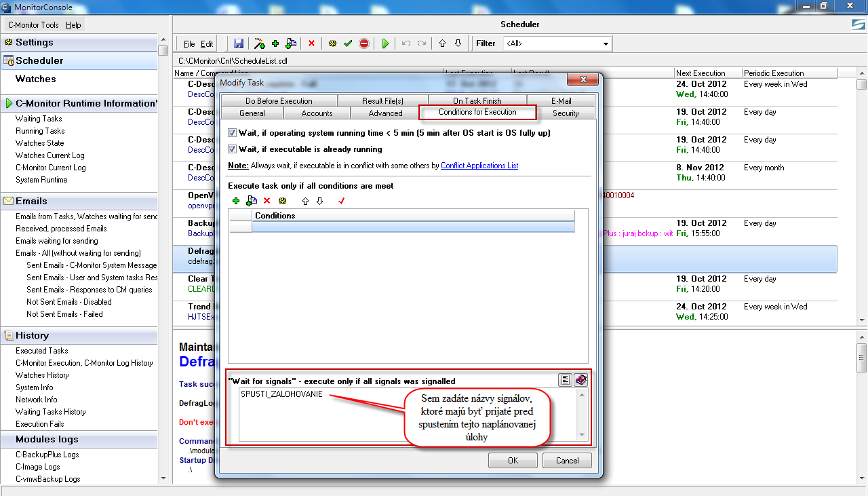Viewport: 868px width, 496px height.
Task: Redo with the right curved arrow icon
Action: pyautogui.click(x=422, y=43)
